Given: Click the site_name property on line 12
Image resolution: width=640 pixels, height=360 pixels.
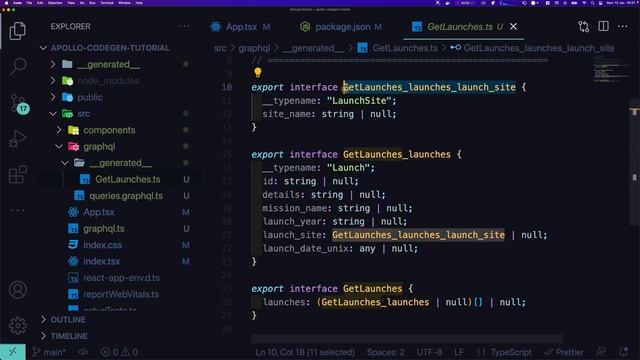Looking at the screenshot, I should tap(286, 114).
